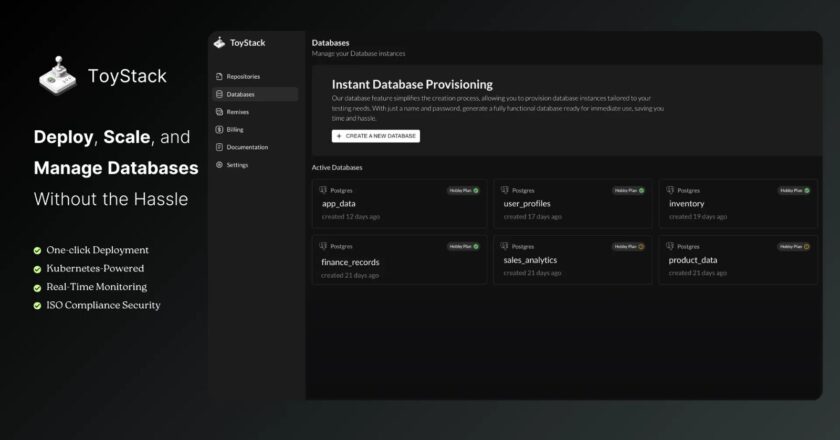Click the Remixes sidebar icon
The height and width of the screenshot is (440, 840).
(x=219, y=112)
